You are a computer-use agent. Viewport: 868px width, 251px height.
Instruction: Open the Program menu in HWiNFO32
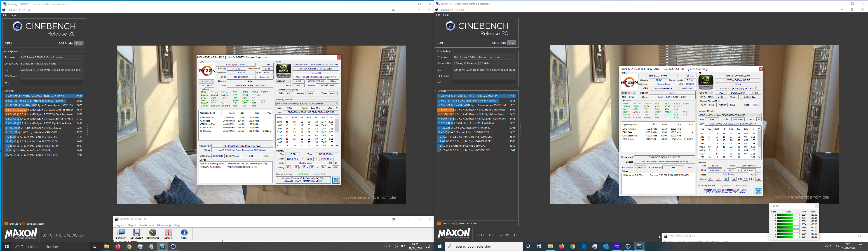point(120,225)
